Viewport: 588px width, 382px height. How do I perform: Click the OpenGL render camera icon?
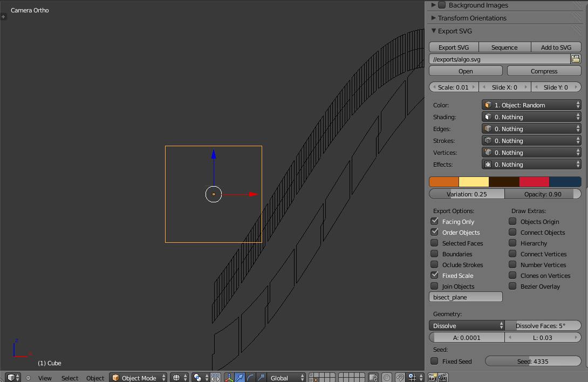432,378
